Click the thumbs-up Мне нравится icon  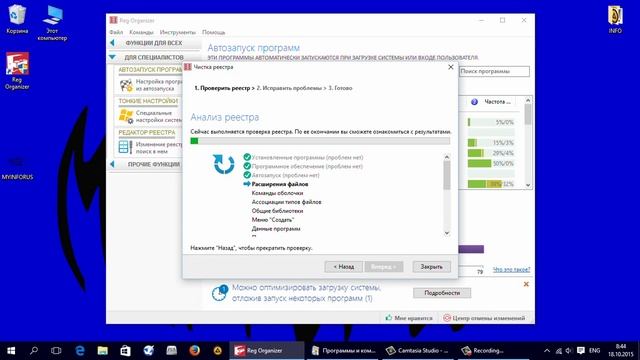tap(388, 318)
